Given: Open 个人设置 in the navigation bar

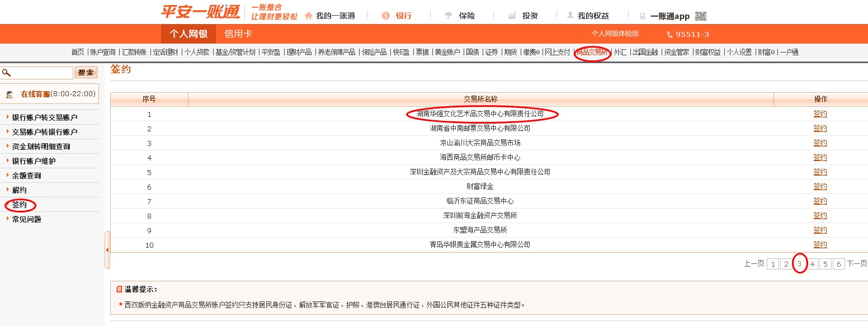Looking at the screenshot, I should click(x=739, y=53).
